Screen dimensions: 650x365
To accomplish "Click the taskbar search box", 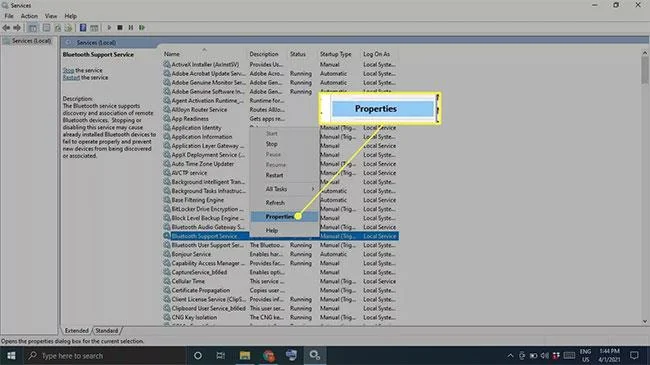I will (x=104, y=356).
